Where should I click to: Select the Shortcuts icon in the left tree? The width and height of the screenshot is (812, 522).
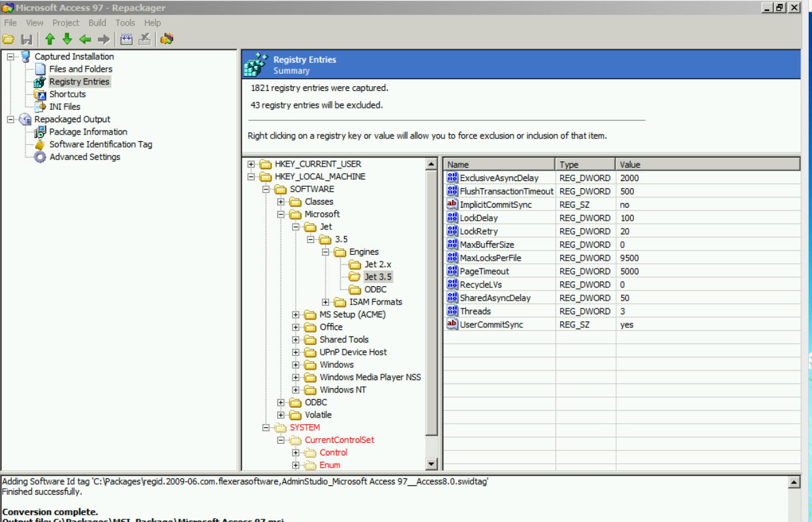(x=40, y=94)
